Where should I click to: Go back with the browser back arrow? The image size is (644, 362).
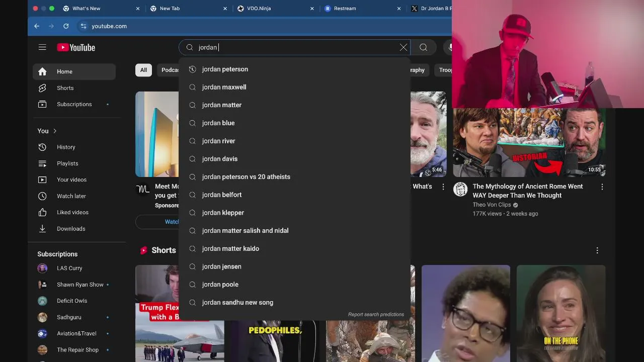tap(37, 26)
